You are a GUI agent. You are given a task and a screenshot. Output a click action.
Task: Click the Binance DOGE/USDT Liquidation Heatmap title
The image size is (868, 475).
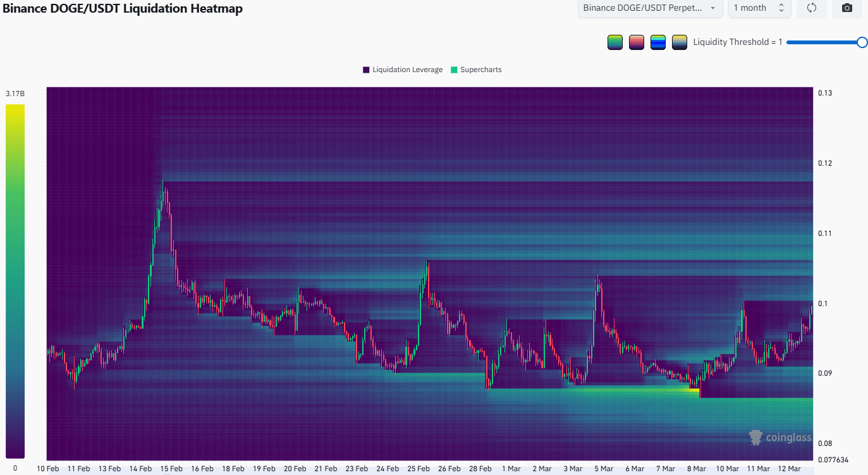(x=121, y=9)
